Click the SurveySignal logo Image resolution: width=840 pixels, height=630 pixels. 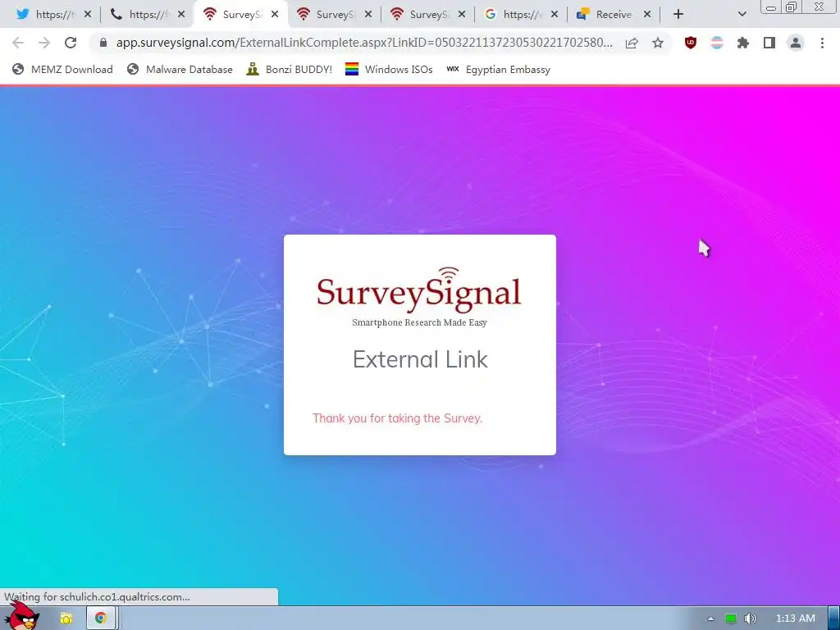(x=419, y=290)
